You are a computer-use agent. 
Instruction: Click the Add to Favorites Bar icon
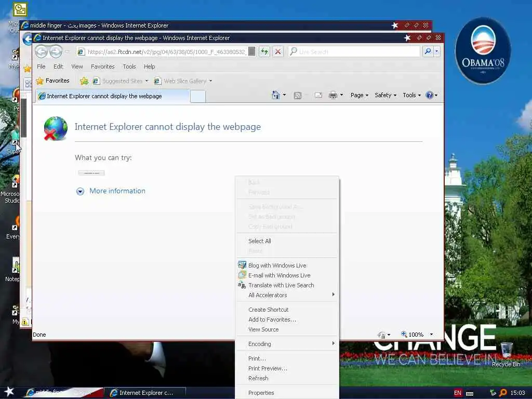[84, 81]
